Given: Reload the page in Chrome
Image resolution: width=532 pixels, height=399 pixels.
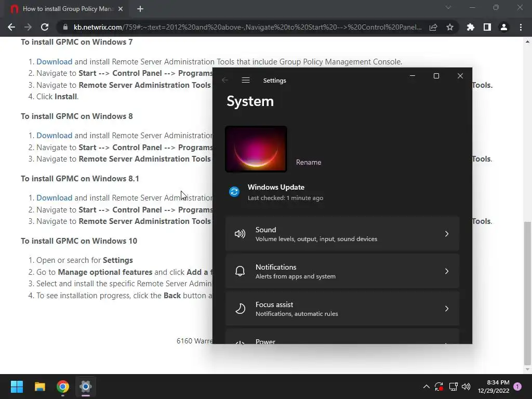Looking at the screenshot, I should point(45,27).
